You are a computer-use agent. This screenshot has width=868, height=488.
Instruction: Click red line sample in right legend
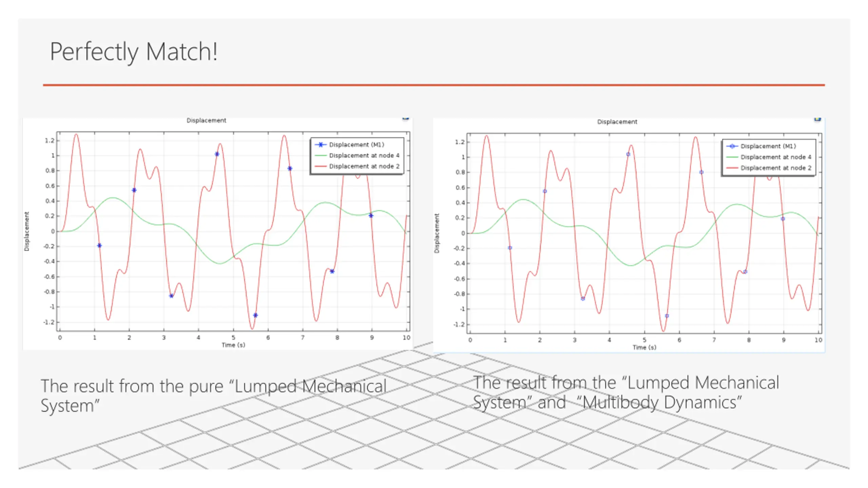coord(732,168)
